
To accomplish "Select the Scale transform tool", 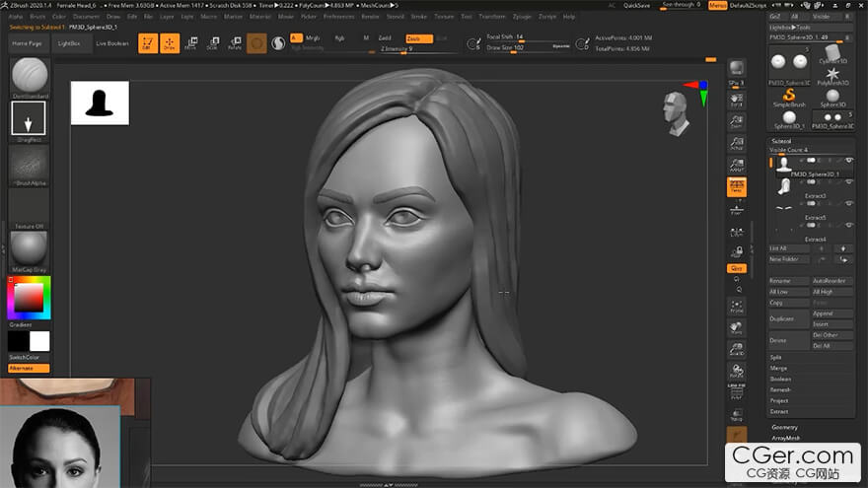I will click(x=213, y=43).
